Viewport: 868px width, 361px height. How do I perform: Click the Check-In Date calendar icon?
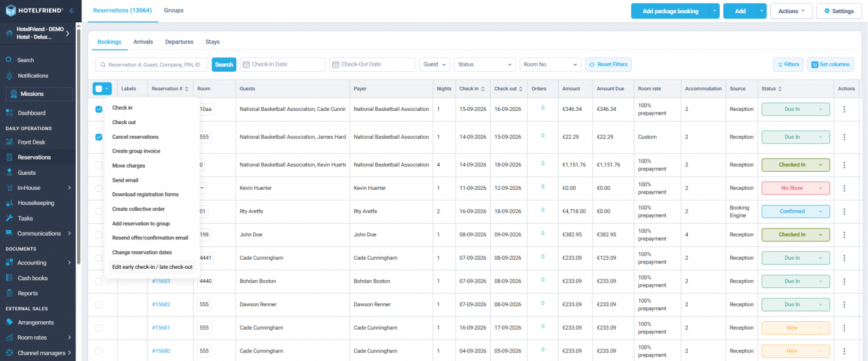click(x=245, y=64)
